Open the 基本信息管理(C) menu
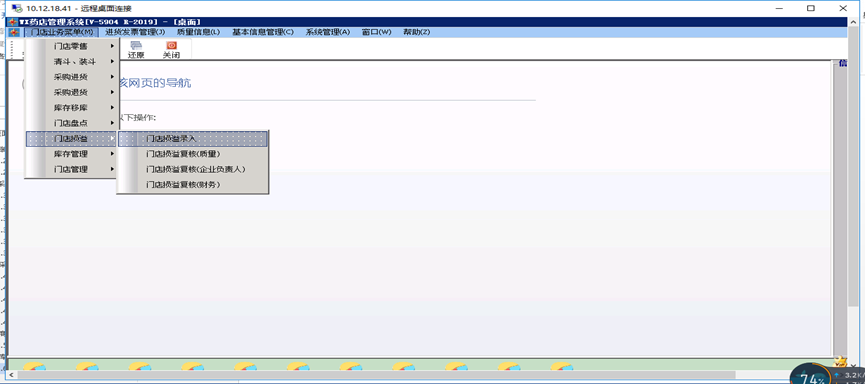This screenshot has height=384, width=865. pos(263,32)
